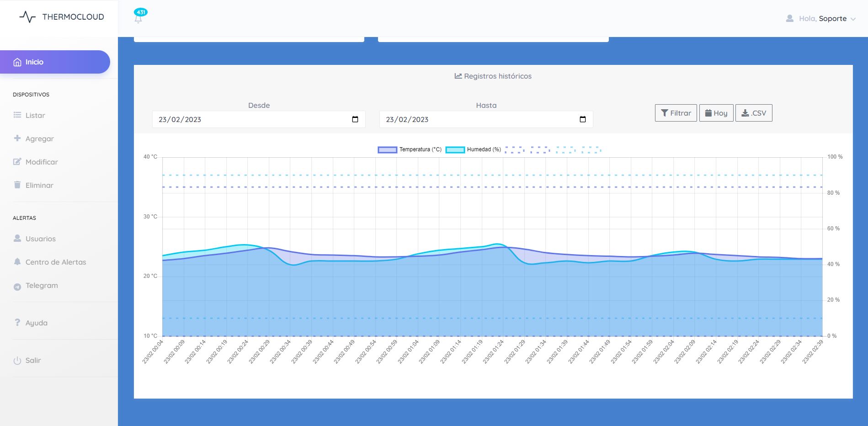Expand the Hola, Soporte user menu
The height and width of the screenshot is (426, 868).
[x=852, y=19]
